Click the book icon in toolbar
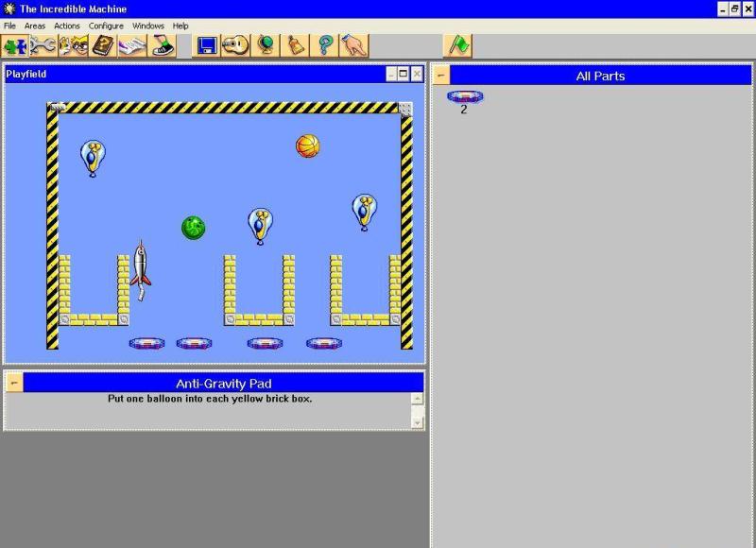The height and width of the screenshot is (548, 756). (103, 45)
